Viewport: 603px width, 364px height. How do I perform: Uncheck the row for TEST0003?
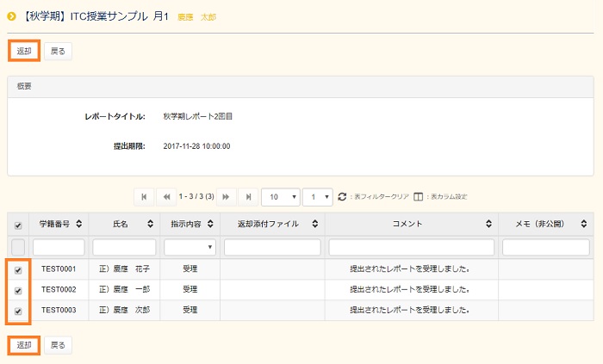pos(18,311)
